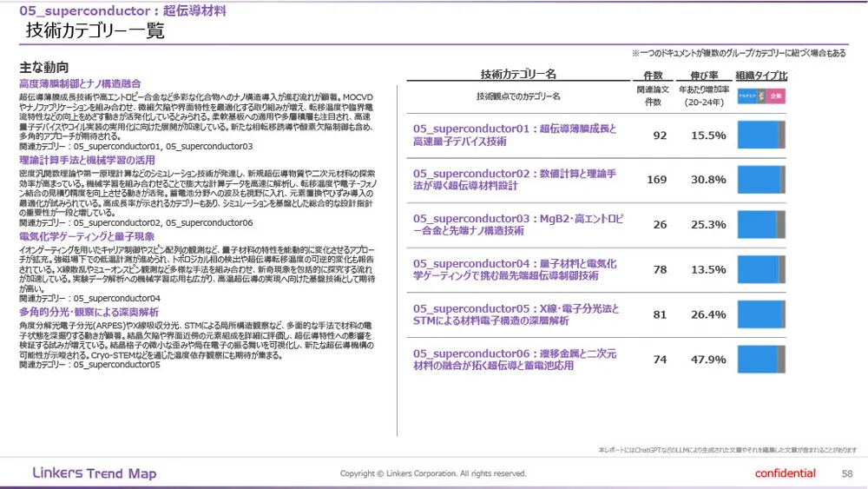The image size is (868, 489).
Task: Select the count value 26
Action: pyautogui.click(x=660, y=224)
